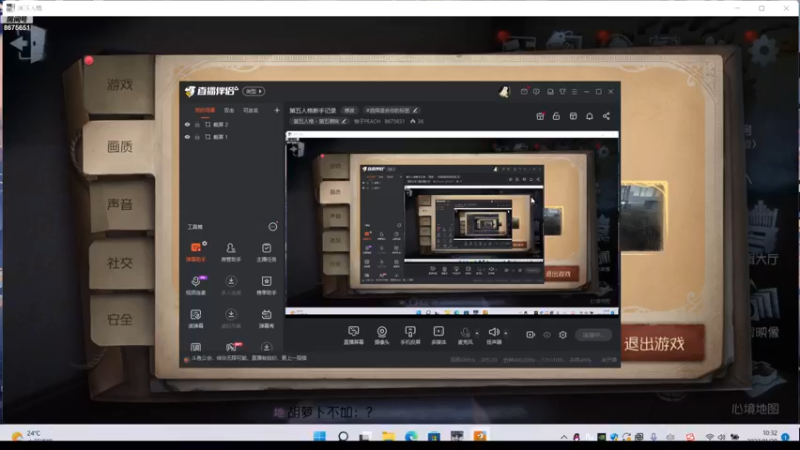The height and width of the screenshot is (450, 800).
Task: Open the game settings gear icon
Action: click(763, 49)
